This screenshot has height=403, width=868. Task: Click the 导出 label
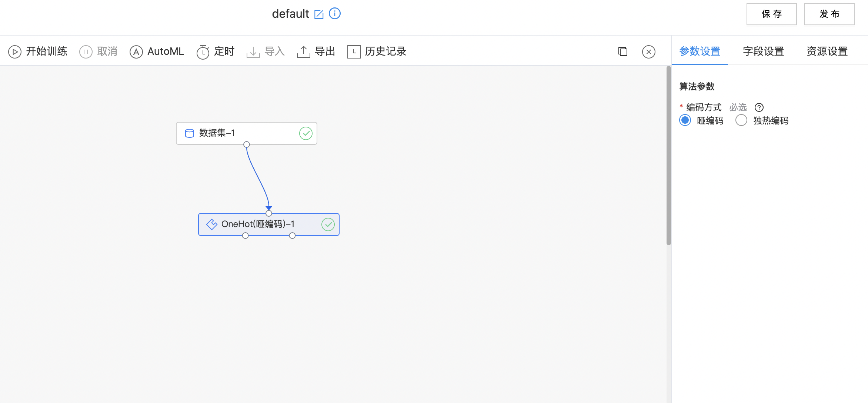click(x=325, y=51)
